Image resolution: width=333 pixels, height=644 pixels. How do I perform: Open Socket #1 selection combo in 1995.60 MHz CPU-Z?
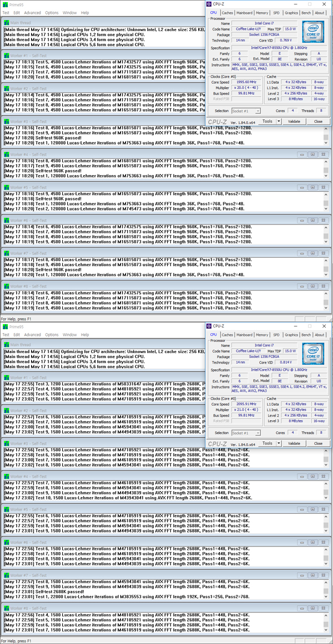[x=246, y=111]
